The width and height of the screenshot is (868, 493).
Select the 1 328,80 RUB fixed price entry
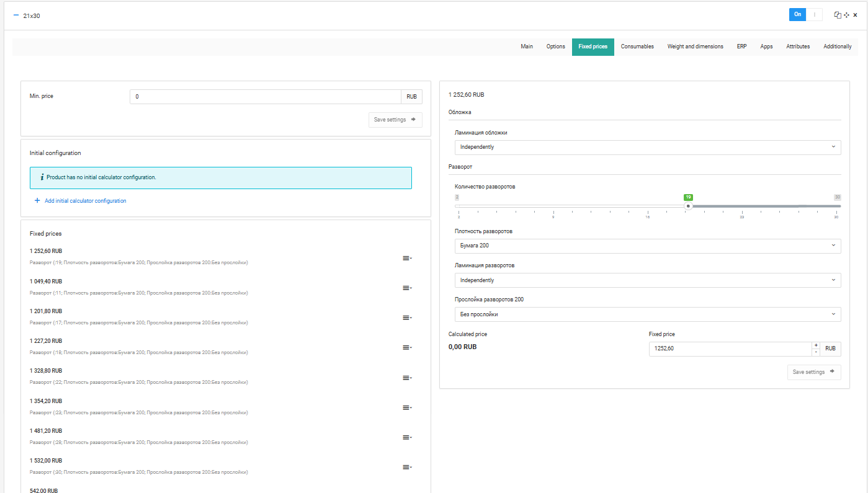pyautogui.click(x=46, y=370)
